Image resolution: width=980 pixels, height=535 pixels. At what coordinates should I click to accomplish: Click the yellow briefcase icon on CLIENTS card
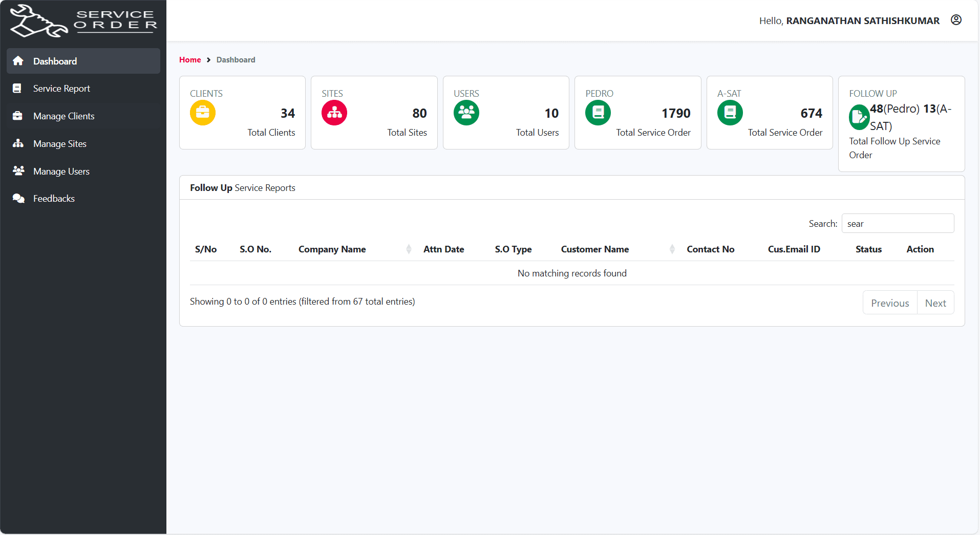pos(203,113)
